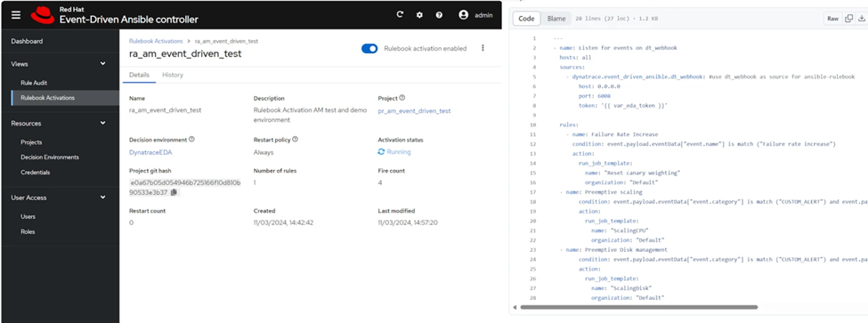Click the Running activation status
868x323 pixels.
[394, 151]
